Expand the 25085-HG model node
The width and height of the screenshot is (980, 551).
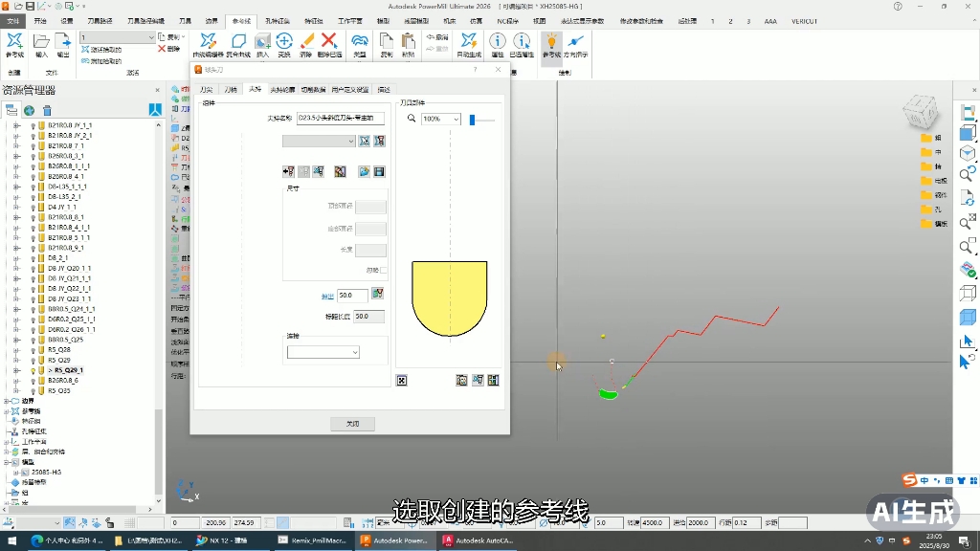(x=16, y=473)
